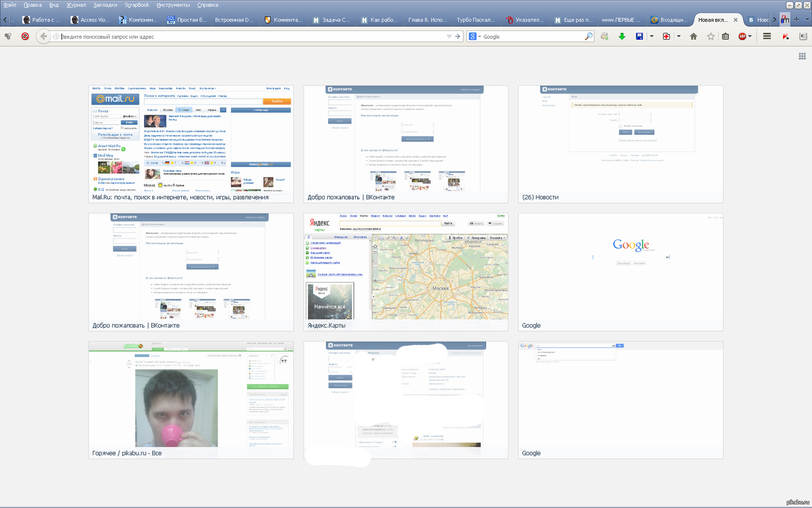Screen dimensions: 812x508
Task: Click the Go arrow in the address bar
Action: coord(458,37)
